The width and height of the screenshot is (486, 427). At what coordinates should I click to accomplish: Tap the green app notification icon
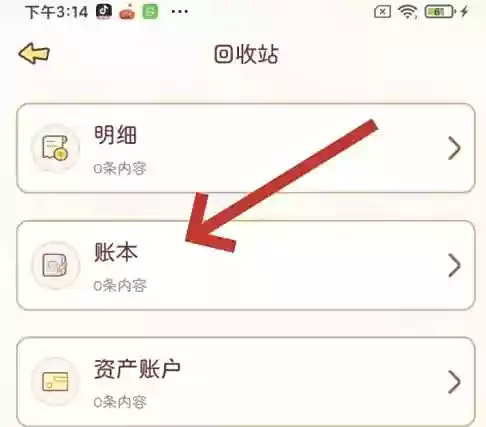[150, 12]
